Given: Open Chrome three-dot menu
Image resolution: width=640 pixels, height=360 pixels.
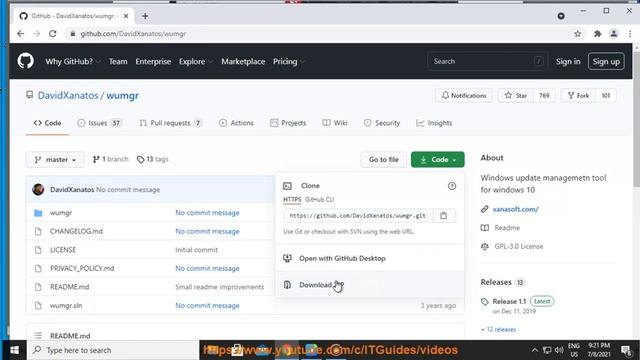Looking at the screenshot, I should tap(630, 34).
